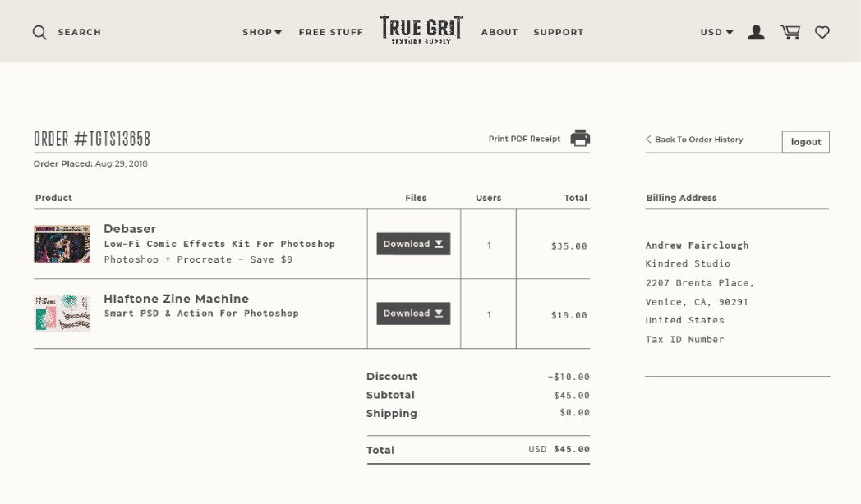
Task: Open the USD currency selector
Action: click(x=716, y=33)
